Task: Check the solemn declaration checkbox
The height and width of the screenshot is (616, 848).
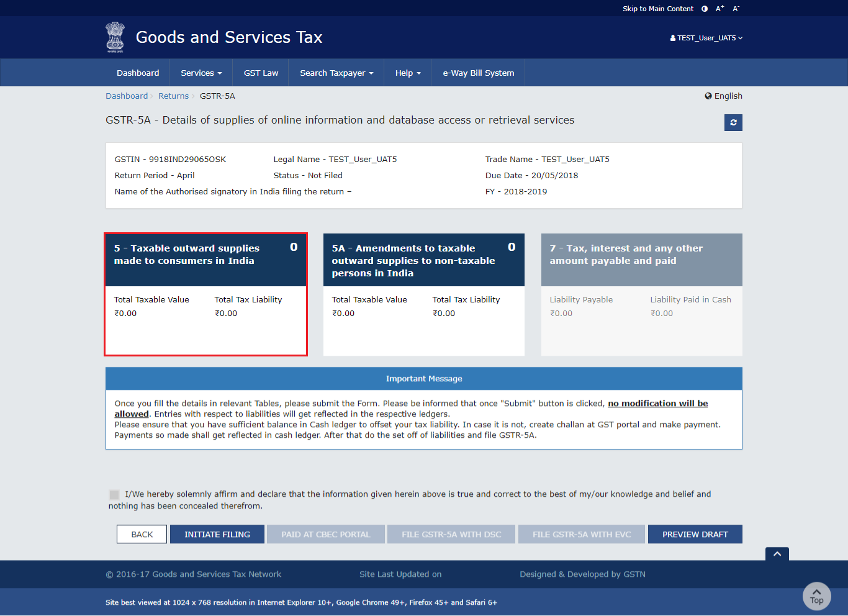Action: (114, 495)
